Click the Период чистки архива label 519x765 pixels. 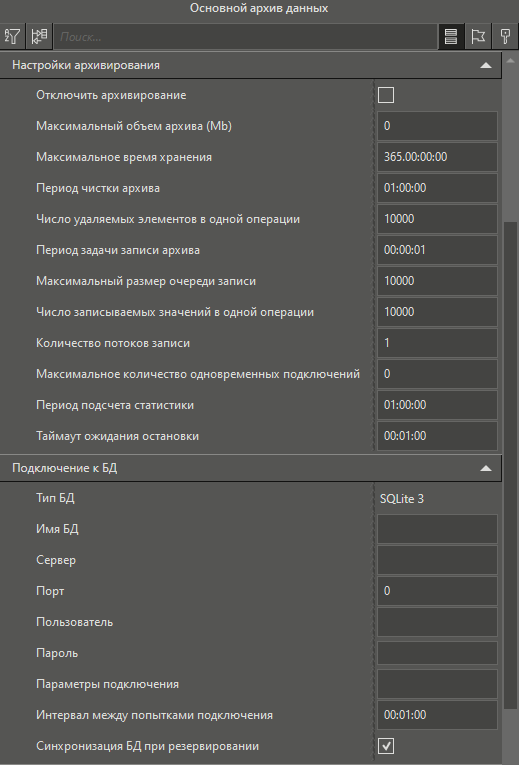click(98, 188)
